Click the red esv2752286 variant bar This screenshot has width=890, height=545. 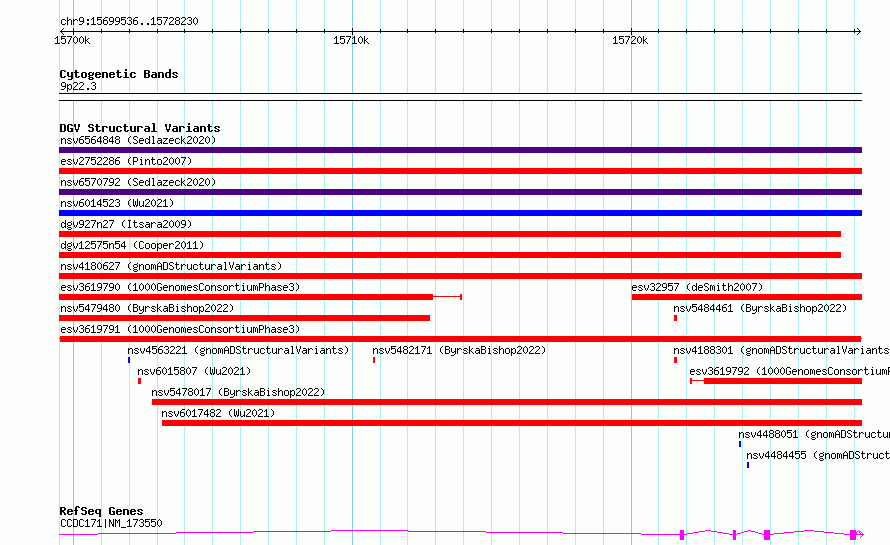click(460, 171)
